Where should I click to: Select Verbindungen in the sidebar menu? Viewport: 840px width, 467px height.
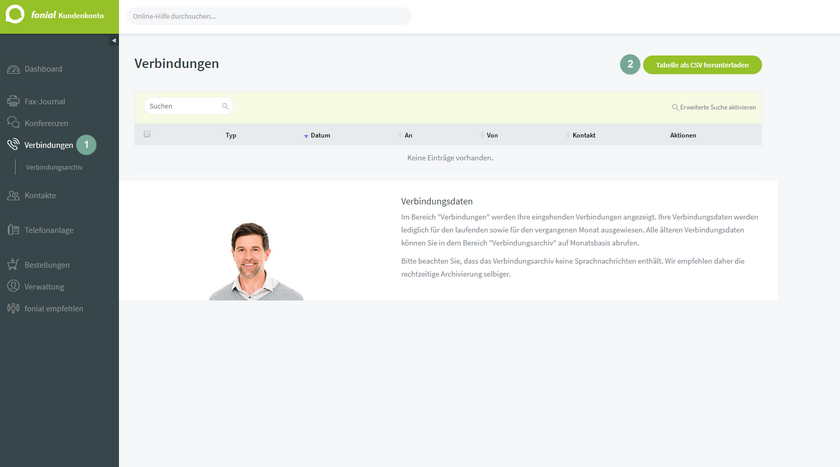click(48, 145)
